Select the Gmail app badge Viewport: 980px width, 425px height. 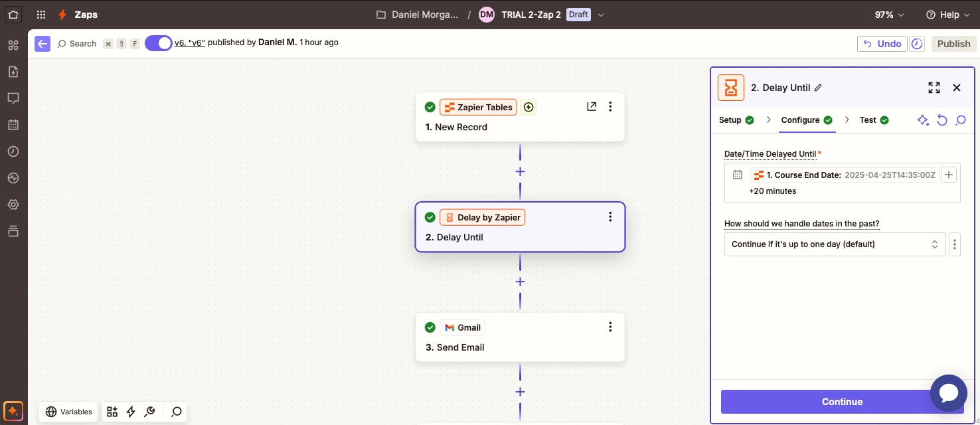pyautogui.click(x=462, y=327)
